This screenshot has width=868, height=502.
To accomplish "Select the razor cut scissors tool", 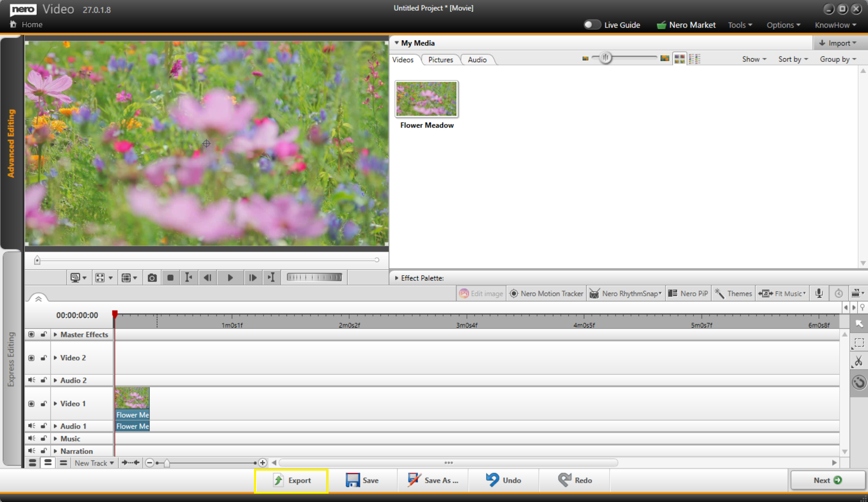I will coord(858,361).
